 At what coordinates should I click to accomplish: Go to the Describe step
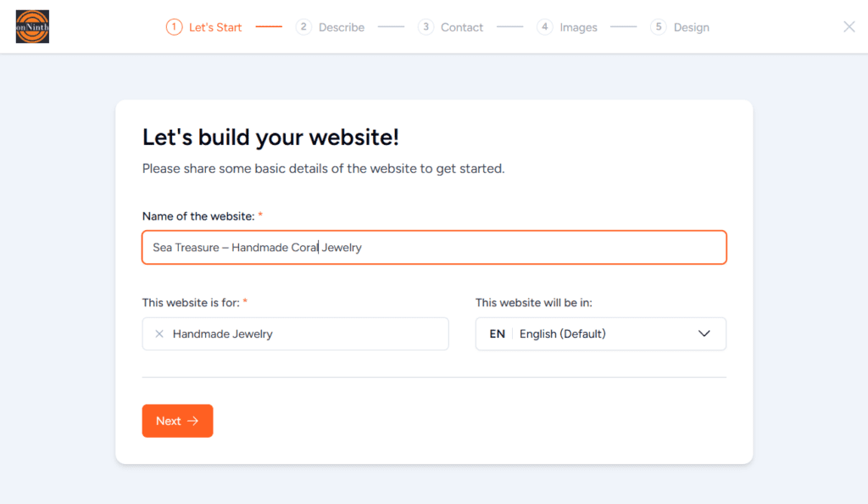coord(341,27)
